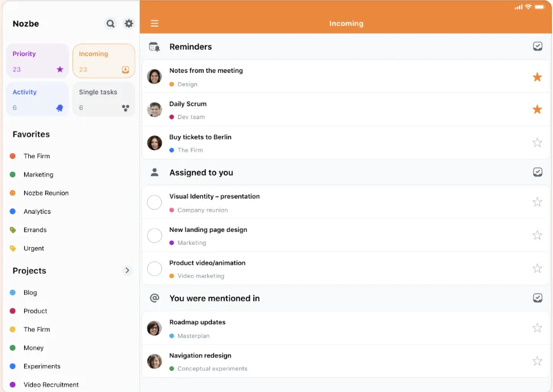Click the Single tasks dots icon

125,108
